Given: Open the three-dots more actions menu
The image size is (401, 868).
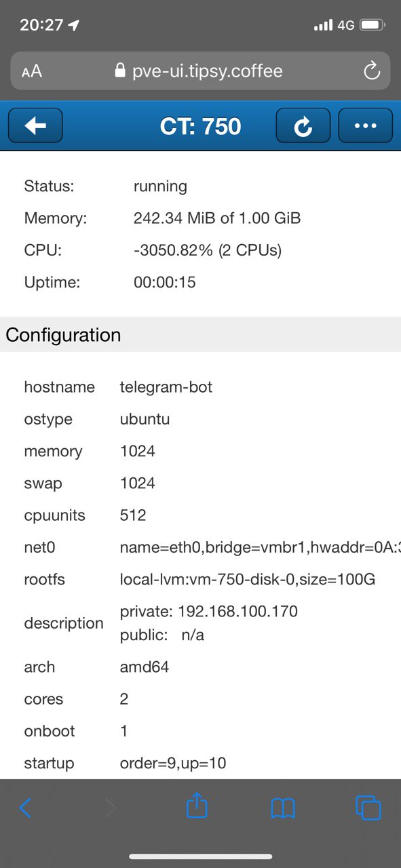Looking at the screenshot, I should 365,126.
